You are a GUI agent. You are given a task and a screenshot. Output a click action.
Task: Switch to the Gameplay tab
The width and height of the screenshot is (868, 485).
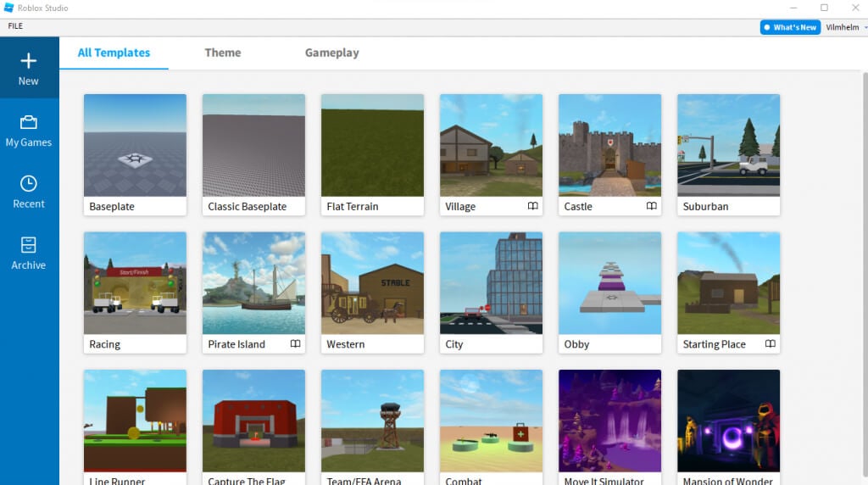(331, 53)
